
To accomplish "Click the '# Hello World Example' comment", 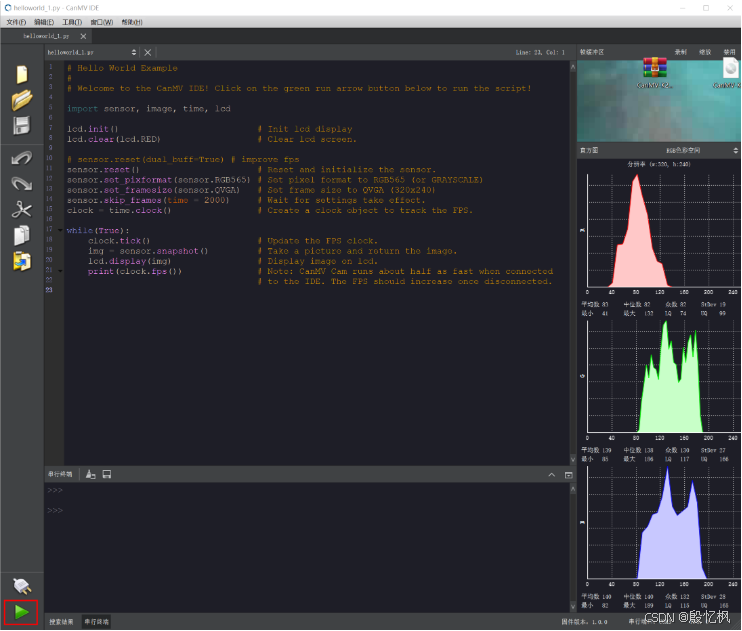I will point(122,68).
